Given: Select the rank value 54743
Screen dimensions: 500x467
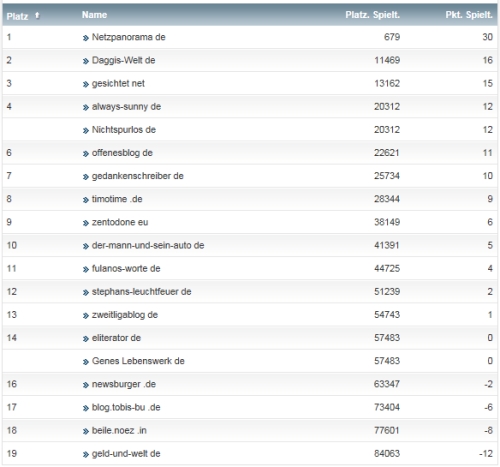Looking at the screenshot, I should point(387,315).
